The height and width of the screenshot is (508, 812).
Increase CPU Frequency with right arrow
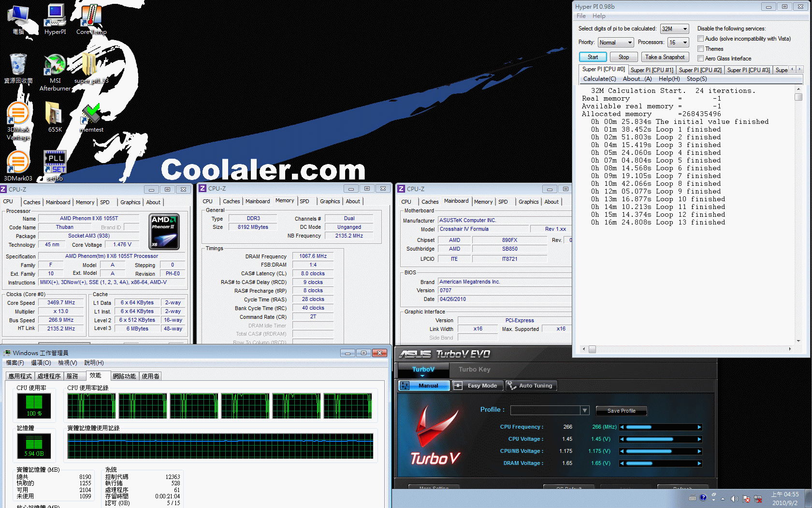pyautogui.click(x=699, y=427)
